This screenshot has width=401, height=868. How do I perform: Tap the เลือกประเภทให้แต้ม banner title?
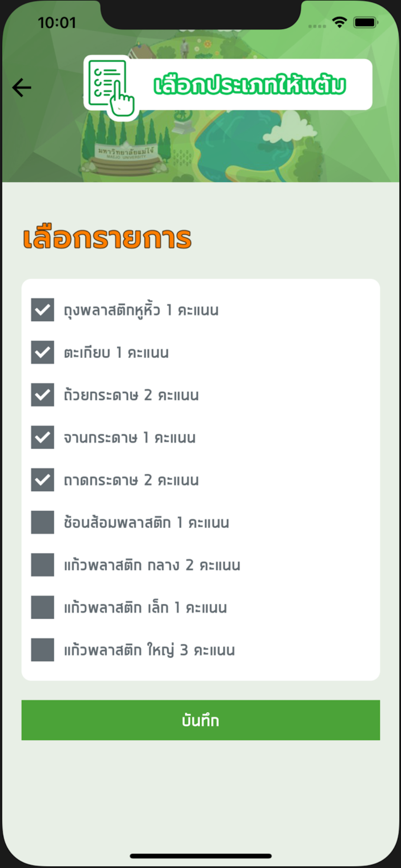pyautogui.click(x=250, y=85)
